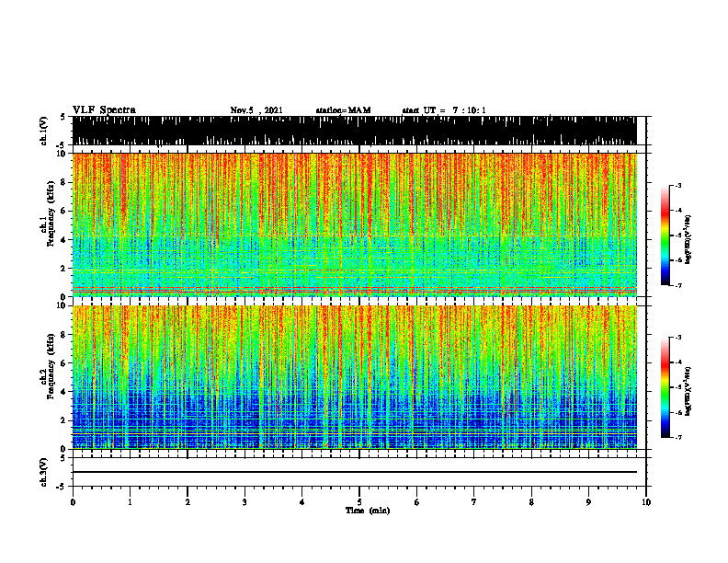Click the "station=MAM" header label
The image size is (728, 563).
tap(343, 110)
